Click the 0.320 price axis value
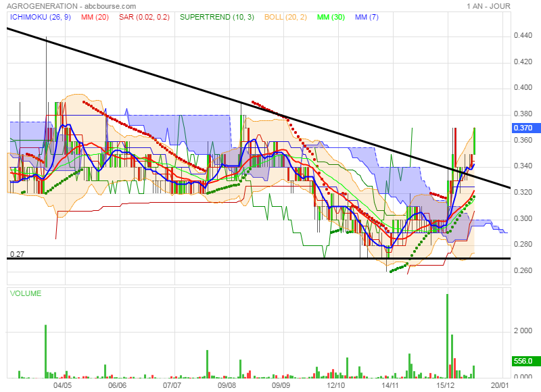Image resolution: width=541 pixels, height=392 pixels. click(523, 192)
